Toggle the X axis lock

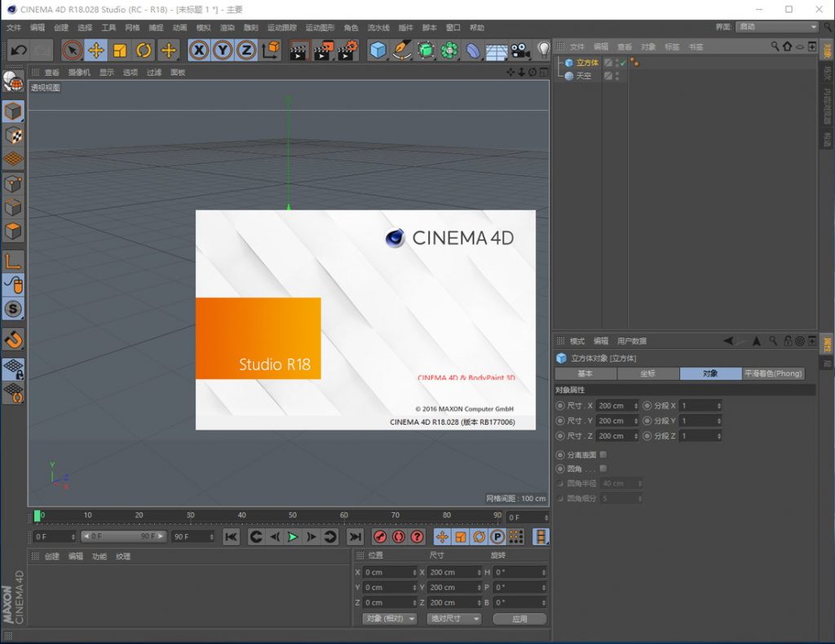point(199,51)
